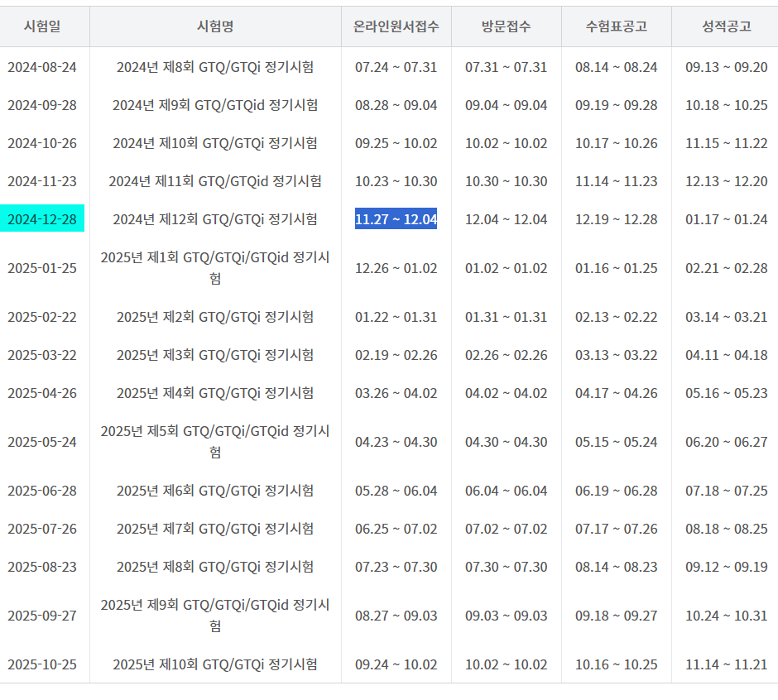Screen dimensions: 778x700
Task: Click visit registration 02.26 ~ 02.26
Action: pyautogui.click(x=506, y=355)
